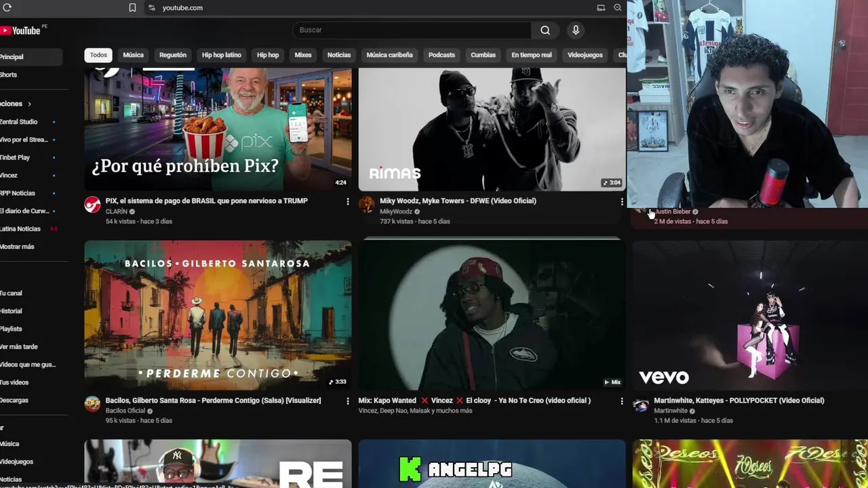The height and width of the screenshot is (488, 868).
Task: Click the install app icon in address bar
Action: 601,7
